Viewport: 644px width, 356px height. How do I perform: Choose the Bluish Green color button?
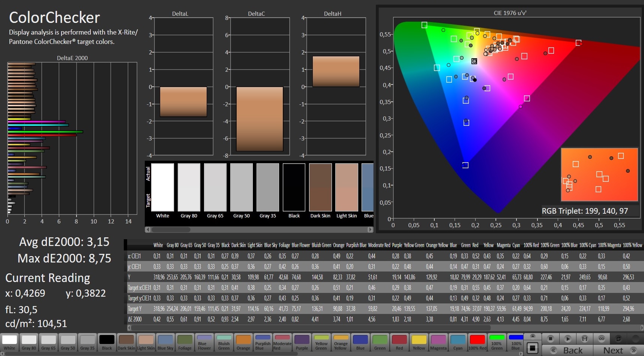224,342
